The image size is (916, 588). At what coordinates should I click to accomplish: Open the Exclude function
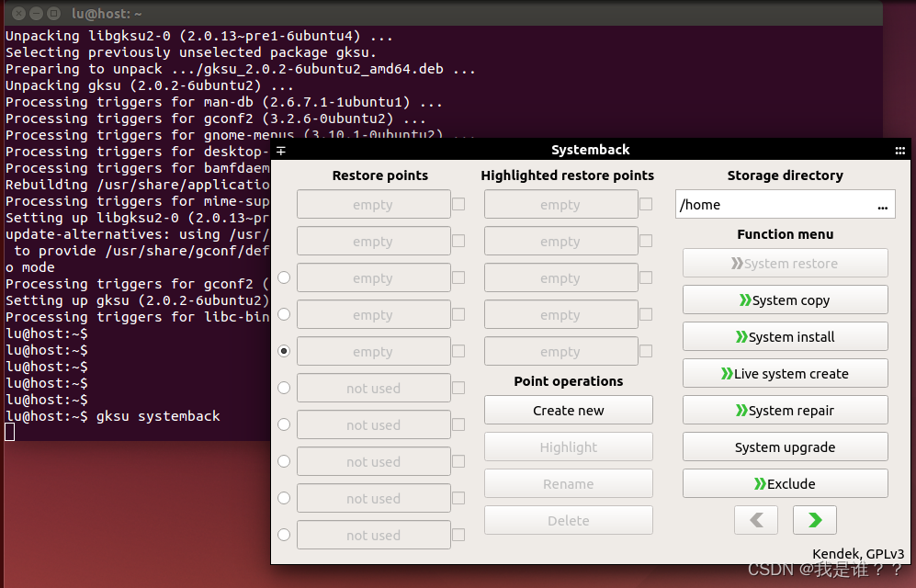point(786,484)
